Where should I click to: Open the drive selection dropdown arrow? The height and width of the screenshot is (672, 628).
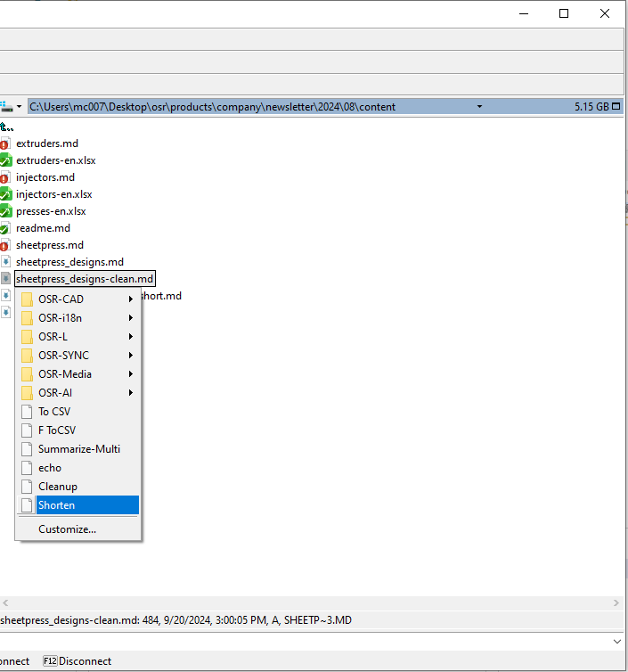[x=18, y=107]
